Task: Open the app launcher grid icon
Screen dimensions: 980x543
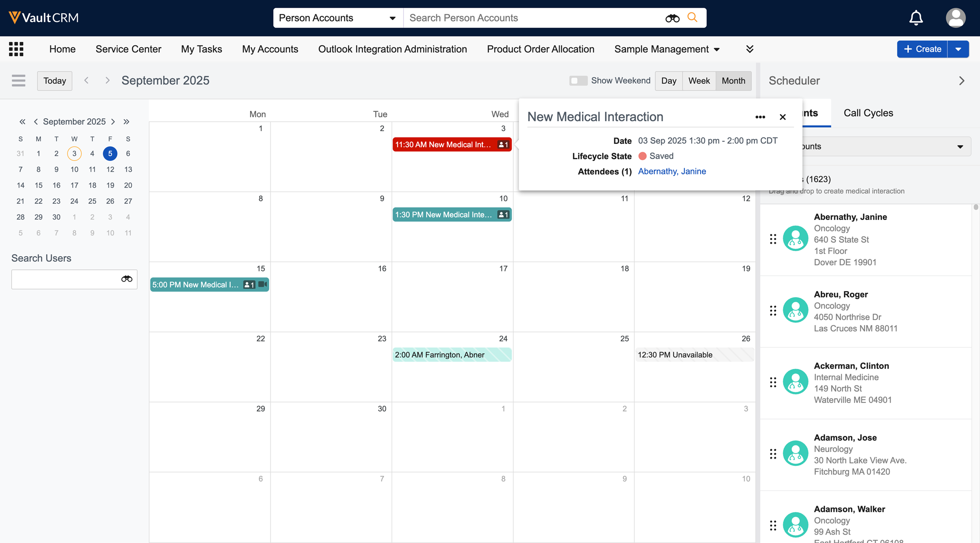Action: (16, 49)
